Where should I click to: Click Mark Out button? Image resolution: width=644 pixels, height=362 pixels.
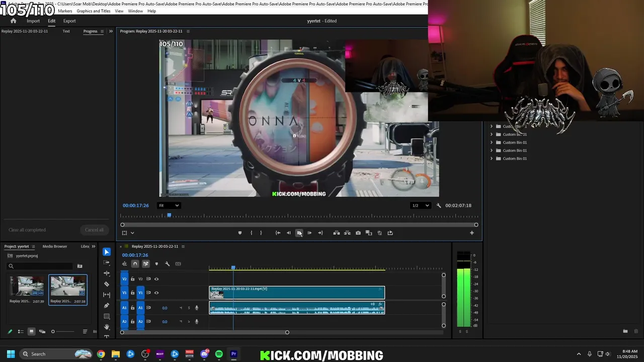point(261,233)
